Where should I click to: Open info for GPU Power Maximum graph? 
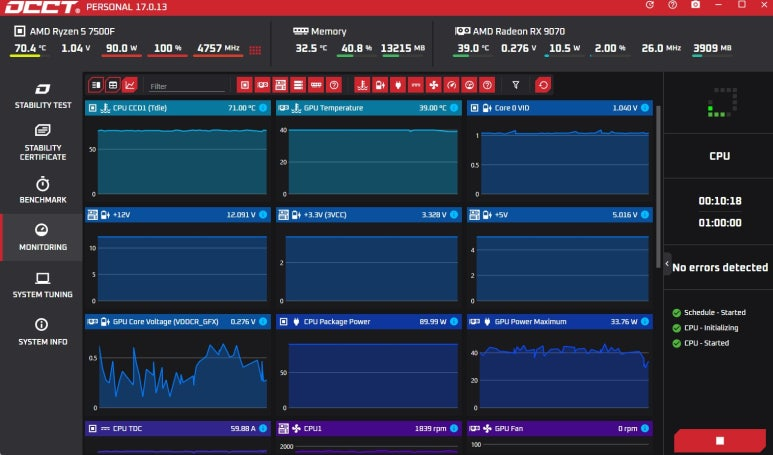(x=645, y=321)
